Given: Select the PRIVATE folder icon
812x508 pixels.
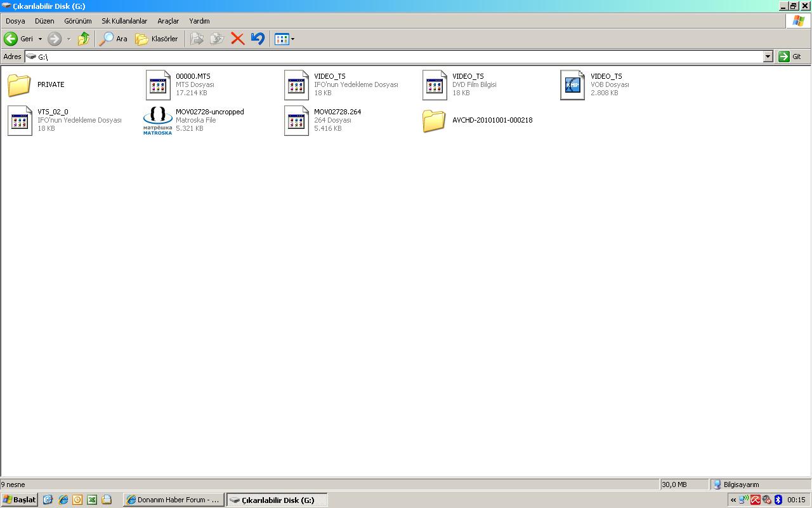Looking at the screenshot, I should (x=19, y=84).
